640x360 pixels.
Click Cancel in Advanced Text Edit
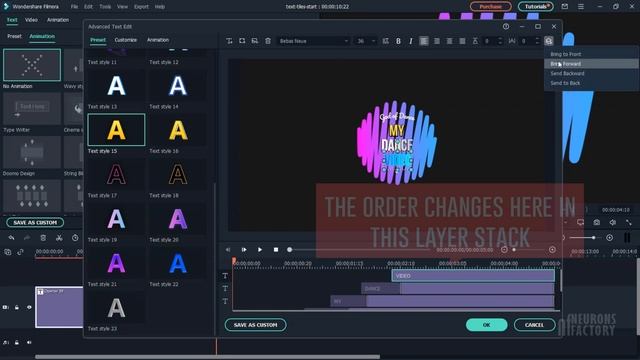pyautogui.click(x=534, y=325)
